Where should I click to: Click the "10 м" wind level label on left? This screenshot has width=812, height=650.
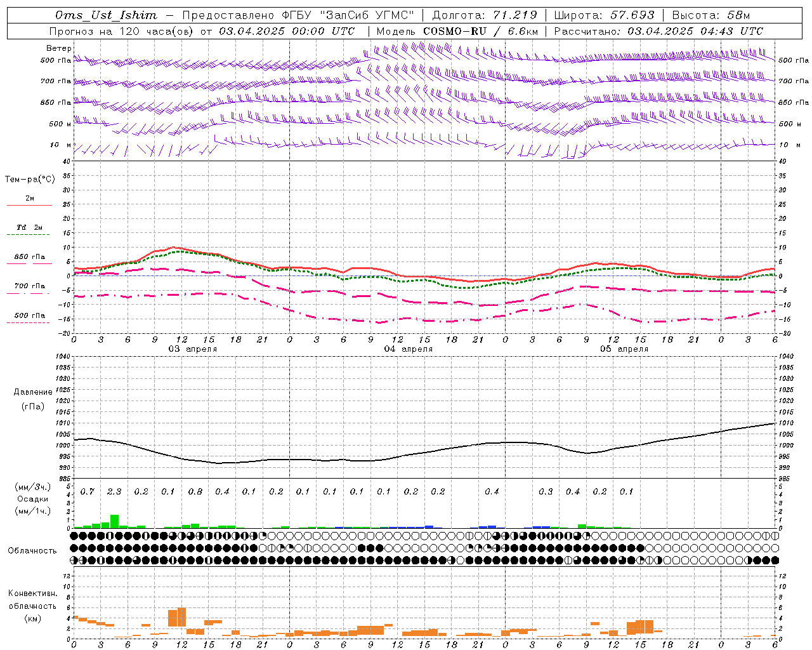click(x=61, y=145)
